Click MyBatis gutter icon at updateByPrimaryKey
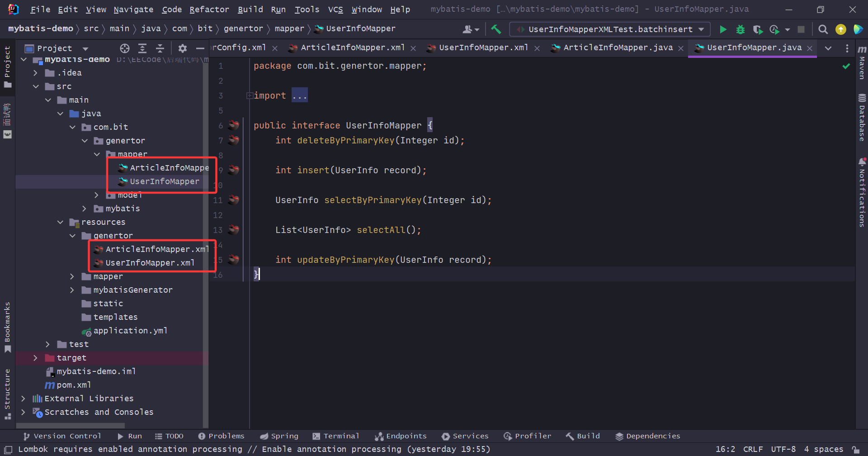868x456 pixels. 234,260
